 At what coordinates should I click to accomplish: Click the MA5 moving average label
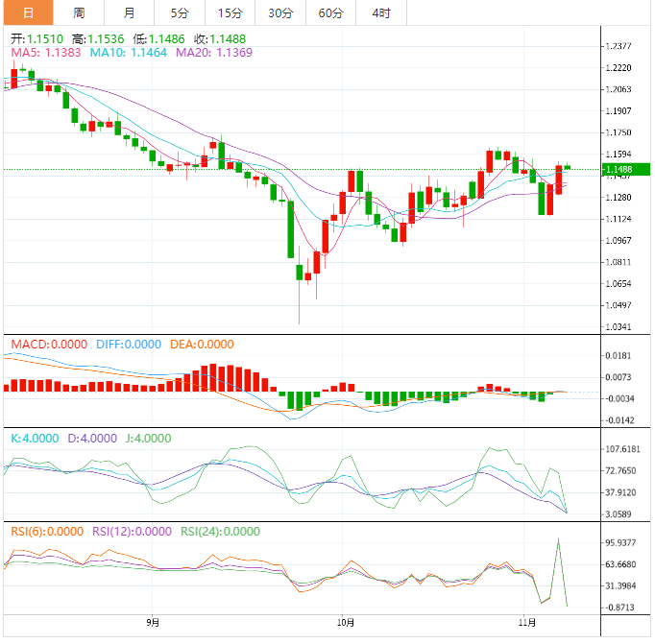[46, 53]
